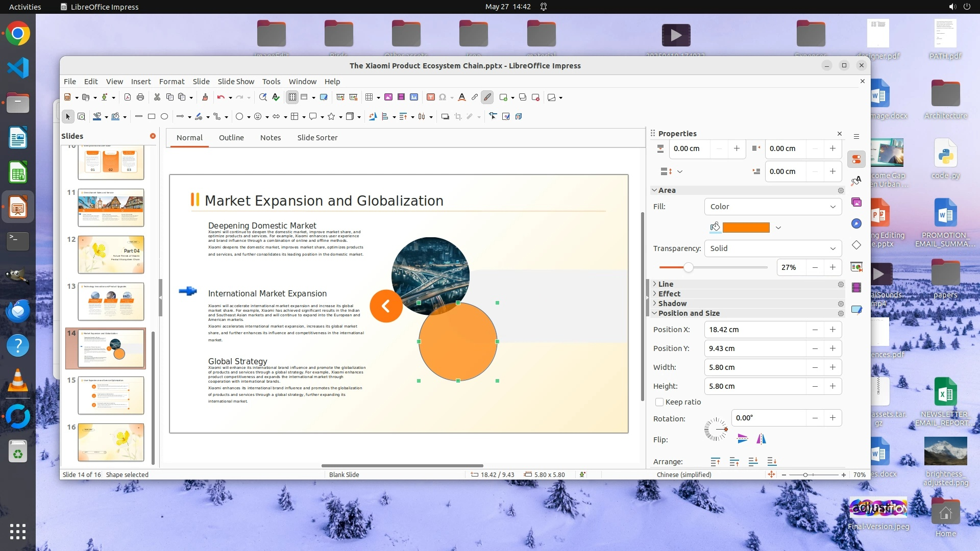Switch to the Slide Sorter tab
Viewport: 980px width, 551px height.
click(x=317, y=138)
